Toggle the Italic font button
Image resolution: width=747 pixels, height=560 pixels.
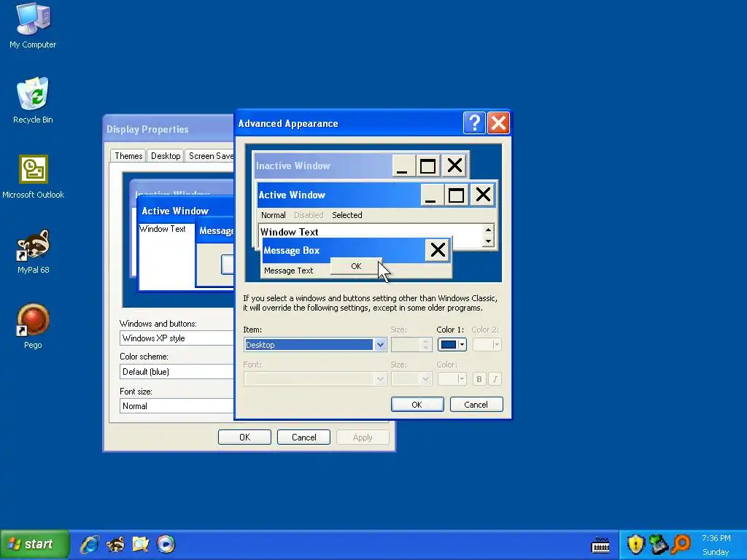[495, 379]
